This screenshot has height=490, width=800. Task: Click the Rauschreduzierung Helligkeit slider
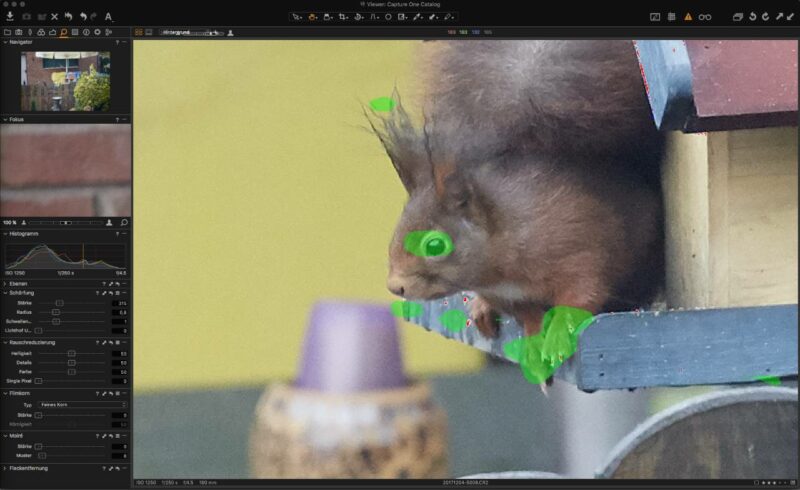tap(71, 353)
